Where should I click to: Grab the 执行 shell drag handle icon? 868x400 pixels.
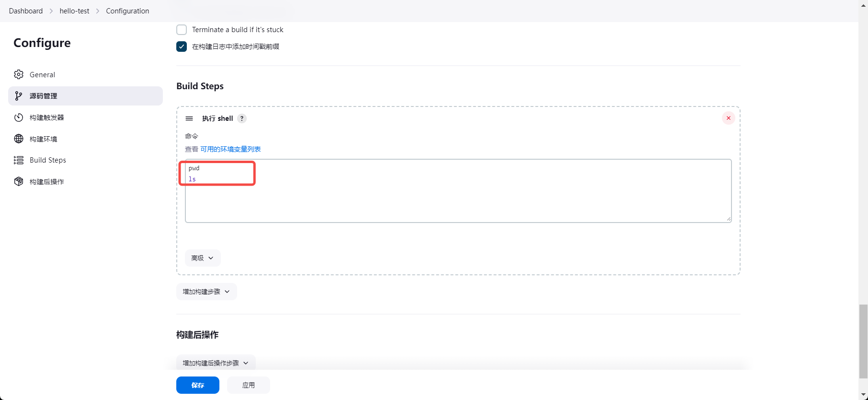pos(189,118)
